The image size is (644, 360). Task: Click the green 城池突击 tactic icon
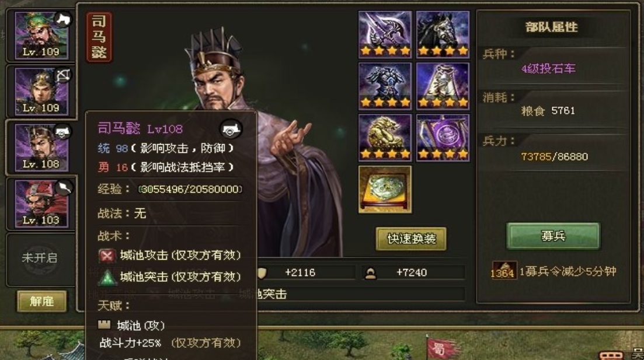coord(107,278)
